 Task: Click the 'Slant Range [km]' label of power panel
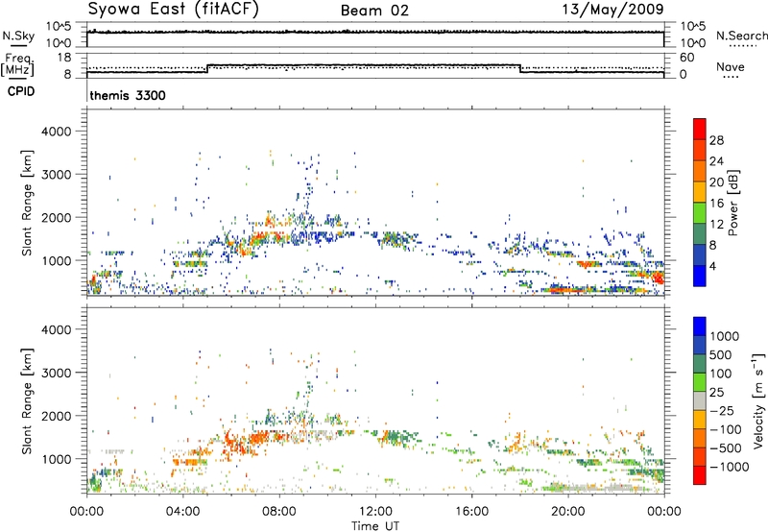[28, 203]
